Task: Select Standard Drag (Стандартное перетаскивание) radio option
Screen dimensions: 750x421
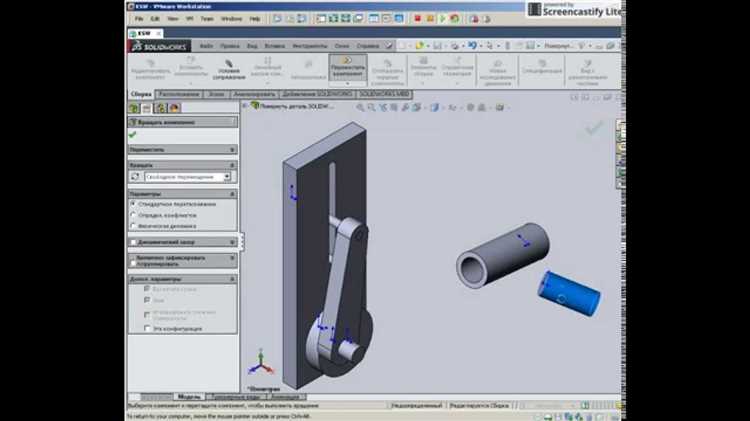Action: (133, 204)
